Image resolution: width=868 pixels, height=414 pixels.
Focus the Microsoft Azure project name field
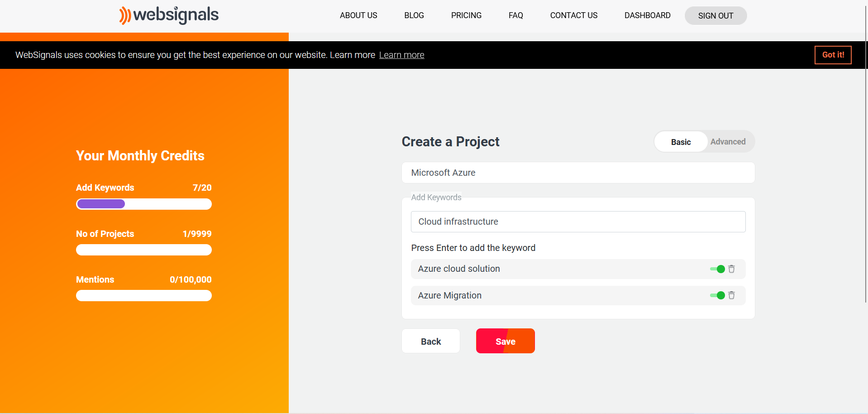578,173
